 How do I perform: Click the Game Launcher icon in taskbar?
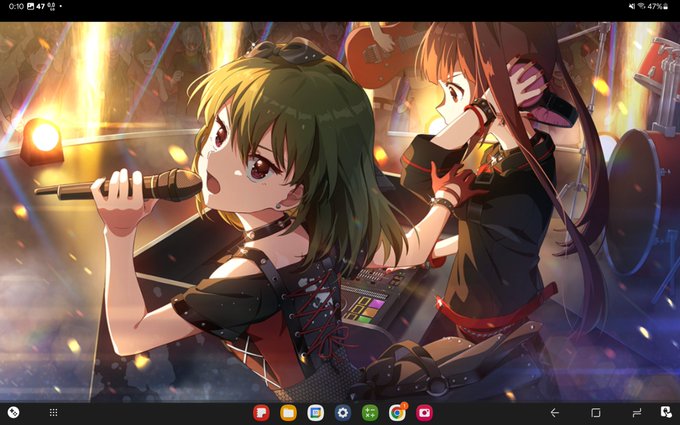[13, 412]
